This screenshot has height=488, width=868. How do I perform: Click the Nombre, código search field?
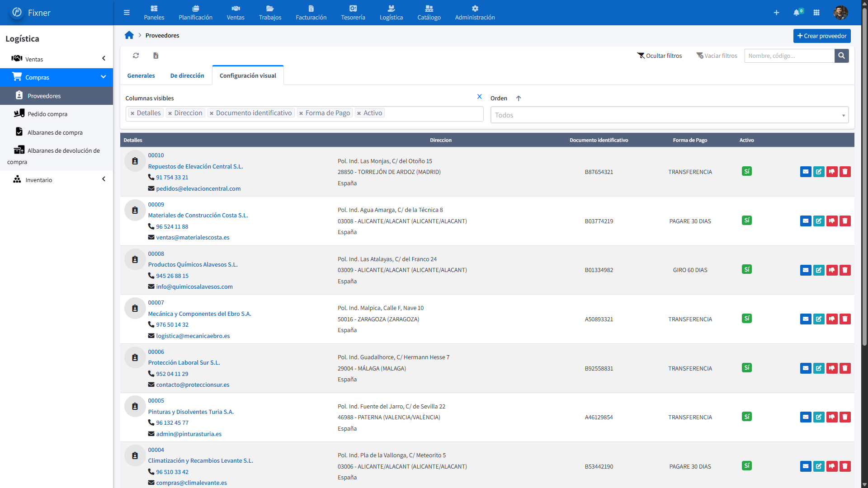point(789,56)
